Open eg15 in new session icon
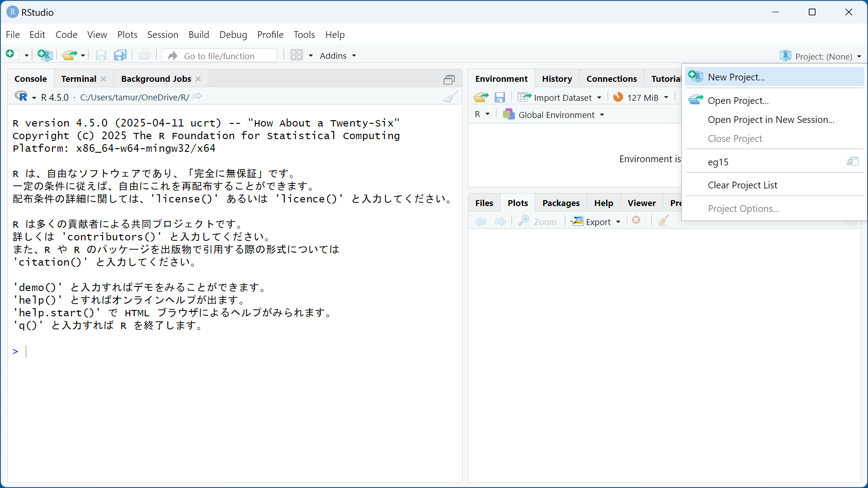Screen dimensions: 868x488 (853, 162)
